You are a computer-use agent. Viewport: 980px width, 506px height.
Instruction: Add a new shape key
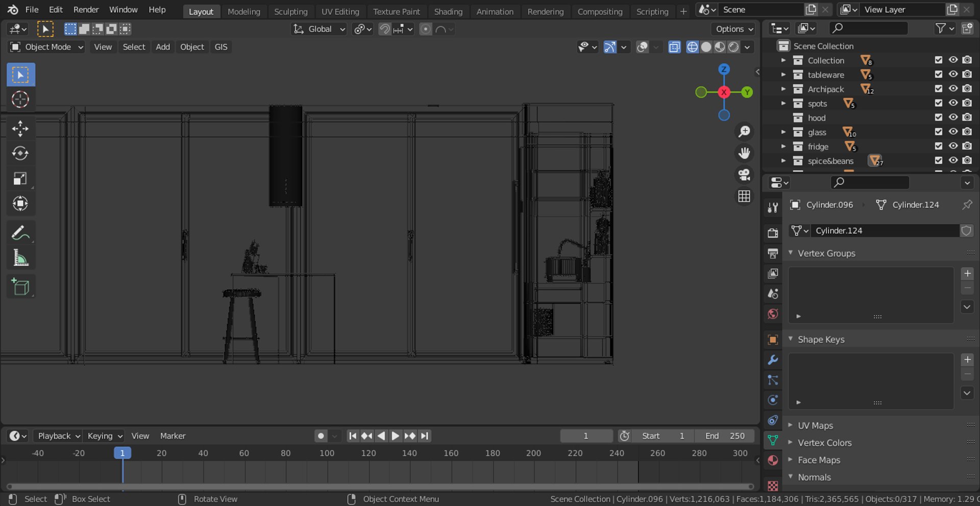(967, 360)
